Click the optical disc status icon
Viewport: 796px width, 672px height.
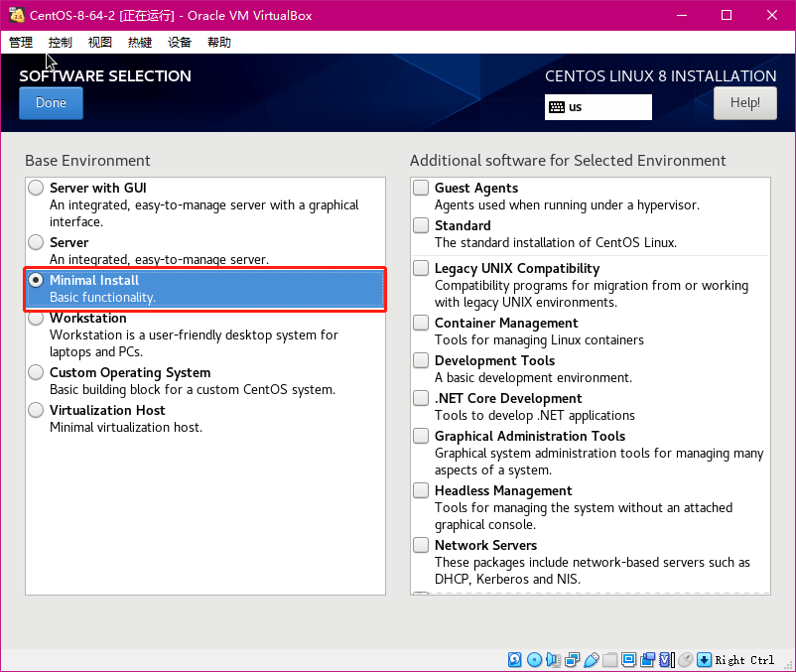coord(534,660)
